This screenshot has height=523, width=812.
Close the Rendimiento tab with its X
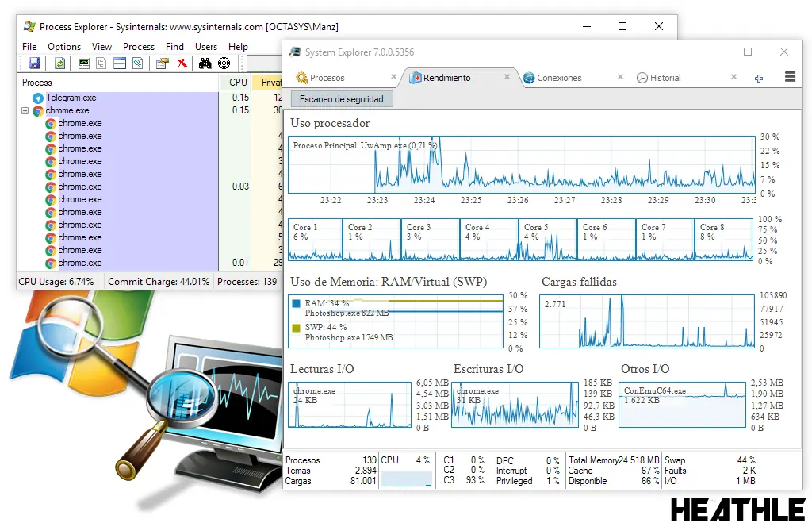click(x=507, y=77)
